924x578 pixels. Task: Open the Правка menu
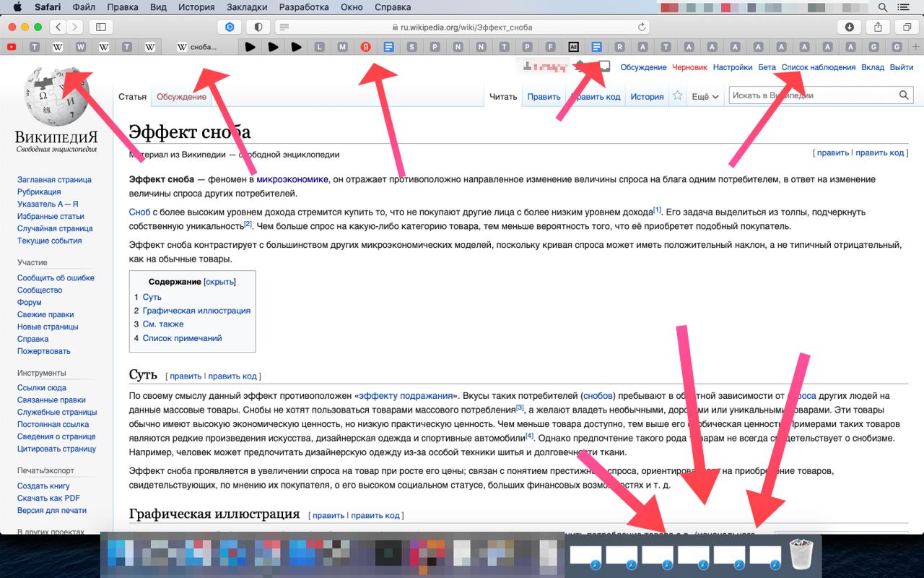tap(122, 7)
